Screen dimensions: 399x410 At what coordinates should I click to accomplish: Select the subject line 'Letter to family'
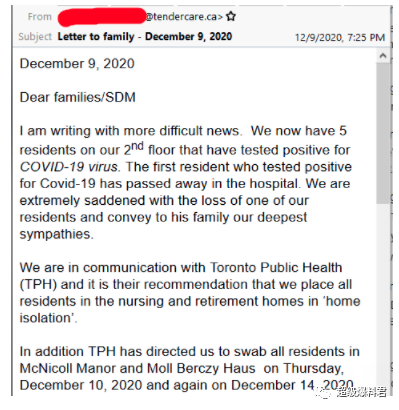[x=96, y=36]
